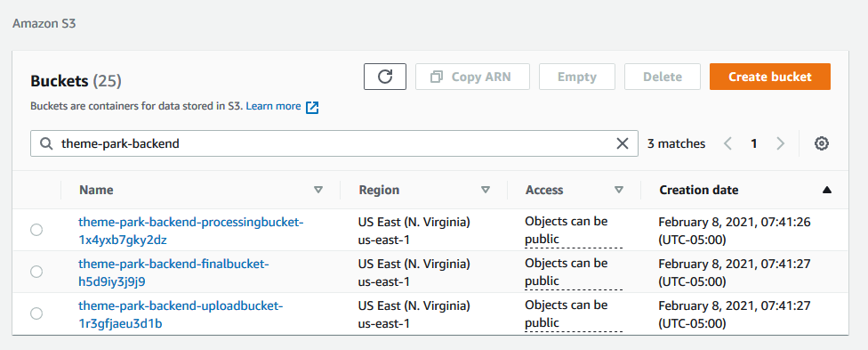868x350 pixels.
Task: Sort buckets by Region column arrow
Action: coord(486,190)
